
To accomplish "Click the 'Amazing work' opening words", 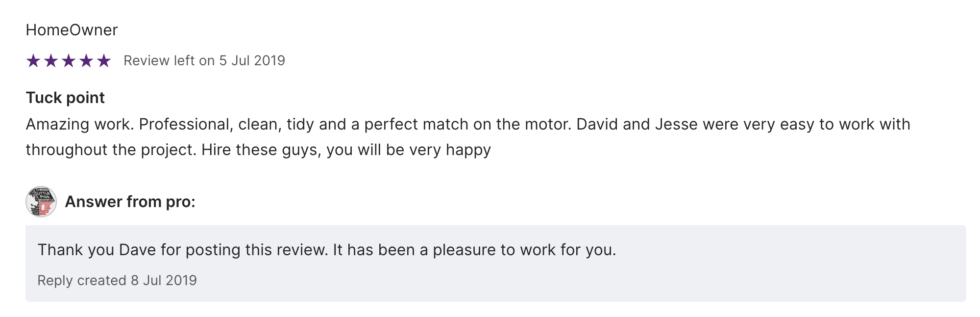I will coord(78,124).
